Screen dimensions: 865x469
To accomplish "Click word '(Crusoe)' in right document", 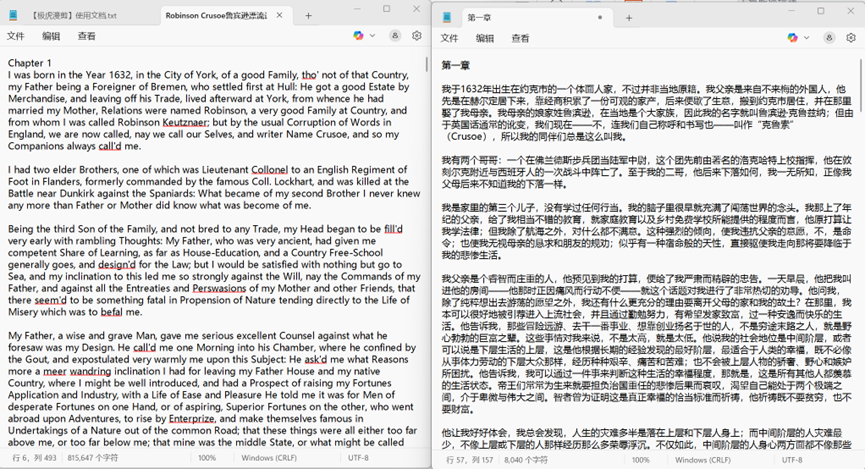I will pyautogui.click(x=466, y=136).
